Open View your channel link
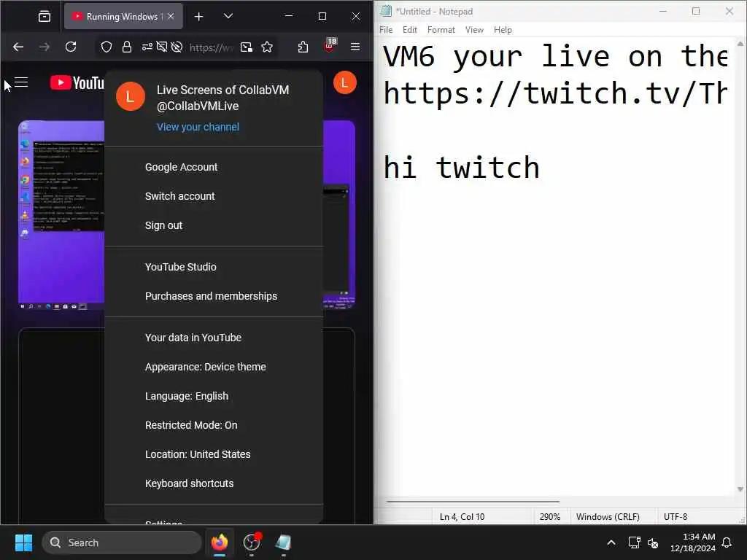 pos(198,127)
